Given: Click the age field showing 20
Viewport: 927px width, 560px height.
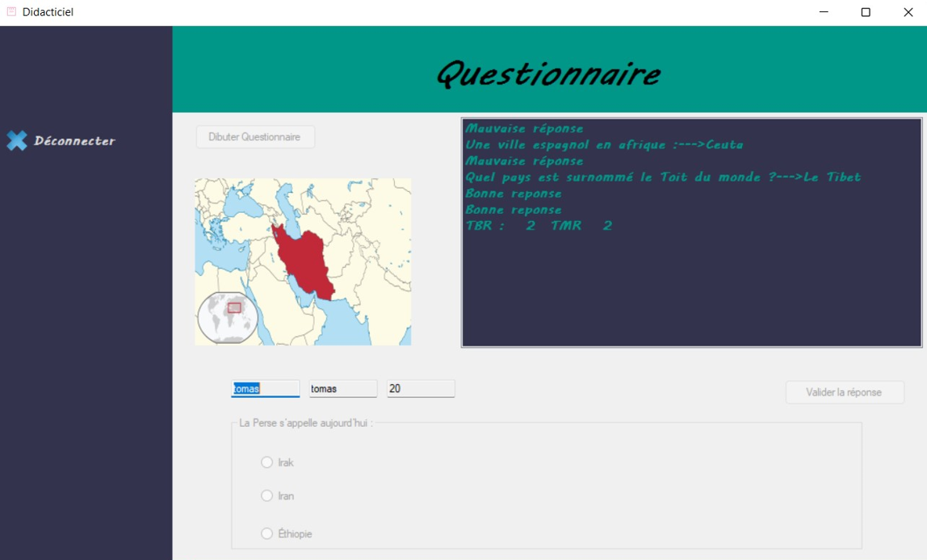Looking at the screenshot, I should (x=421, y=388).
